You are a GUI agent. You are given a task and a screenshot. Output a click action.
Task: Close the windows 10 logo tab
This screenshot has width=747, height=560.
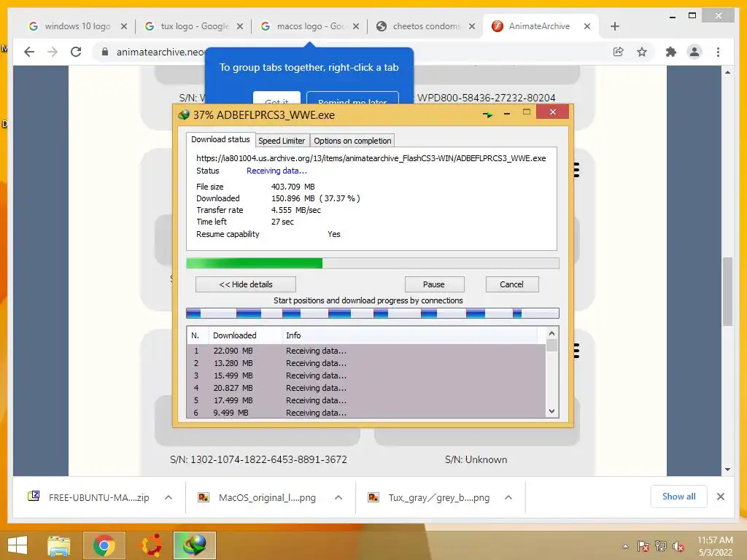pyautogui.click(x=124, y=26)
